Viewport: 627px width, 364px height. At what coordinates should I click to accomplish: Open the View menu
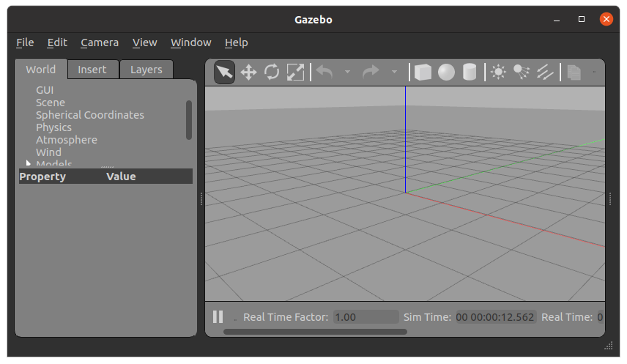(145, 42)
